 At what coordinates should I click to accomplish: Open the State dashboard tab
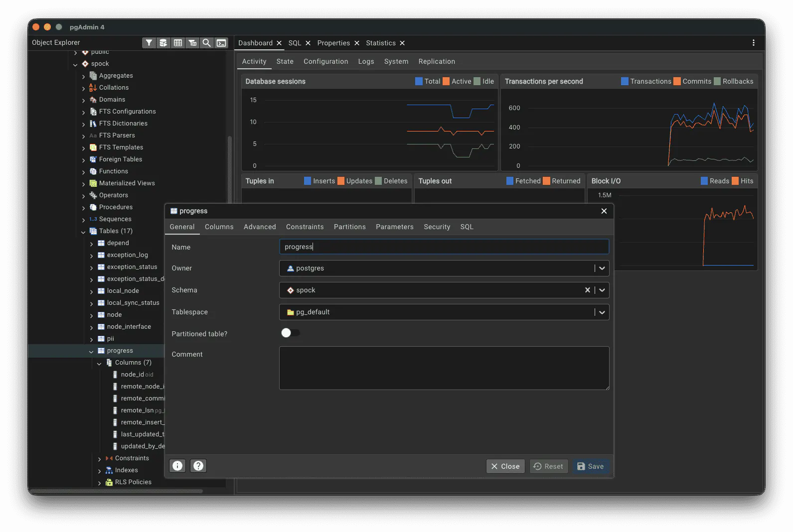tap(285, 61)
